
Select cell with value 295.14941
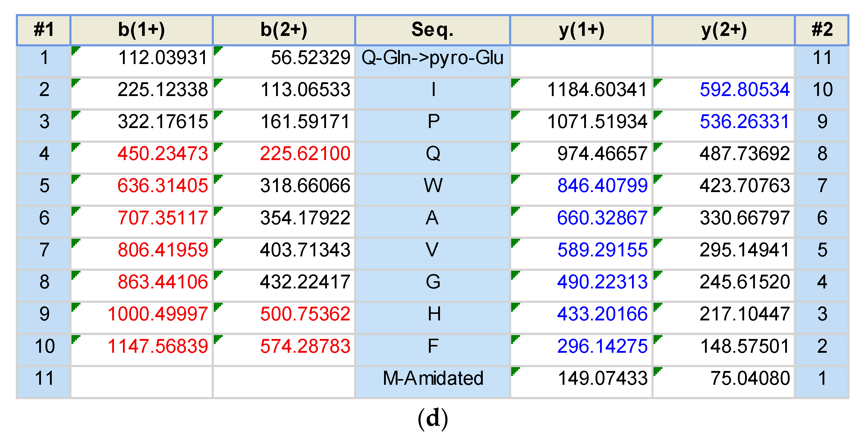(x=724, y=253)
